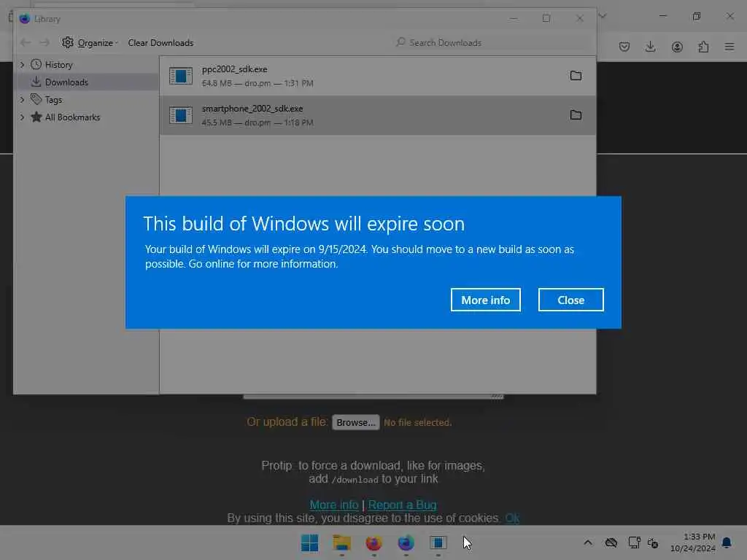Click the volume tray icon

pyautogui.click(x=653, y=542)
